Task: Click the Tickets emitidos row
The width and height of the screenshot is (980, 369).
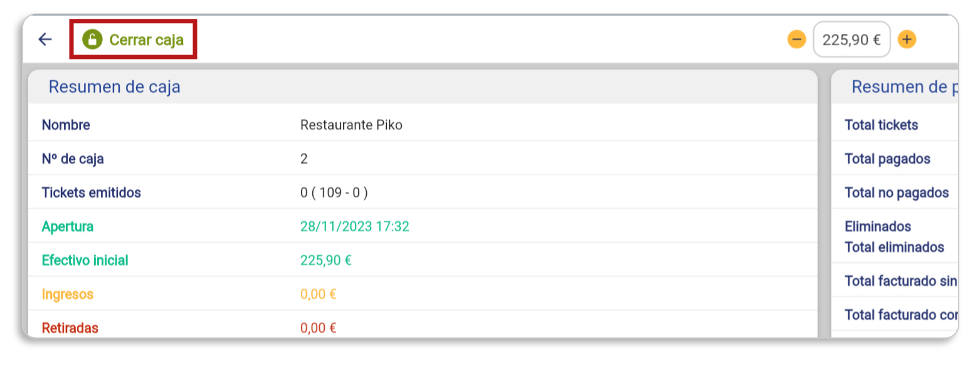Action: click(423, 192)
